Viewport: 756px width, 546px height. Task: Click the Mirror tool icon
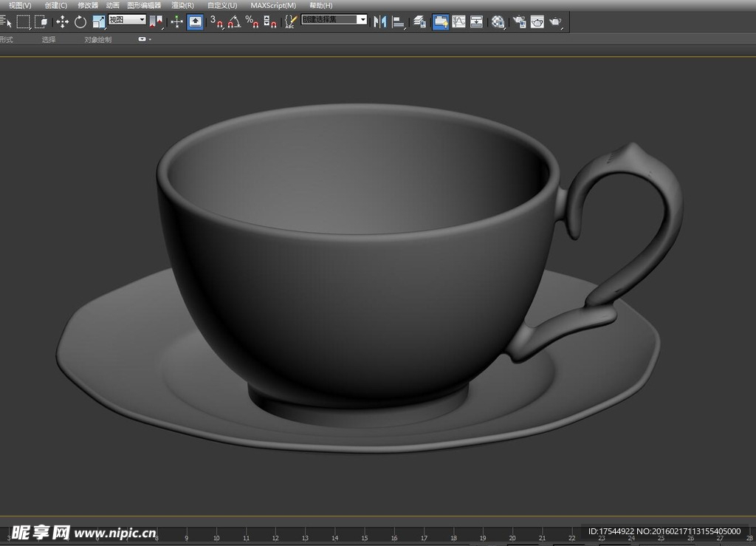tap(380, 21)
